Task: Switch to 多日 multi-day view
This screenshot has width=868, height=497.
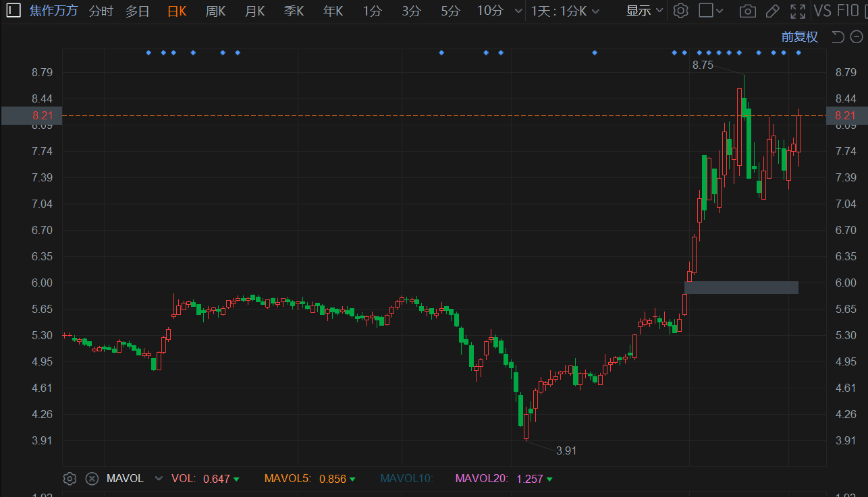Action: click(138, 11)
